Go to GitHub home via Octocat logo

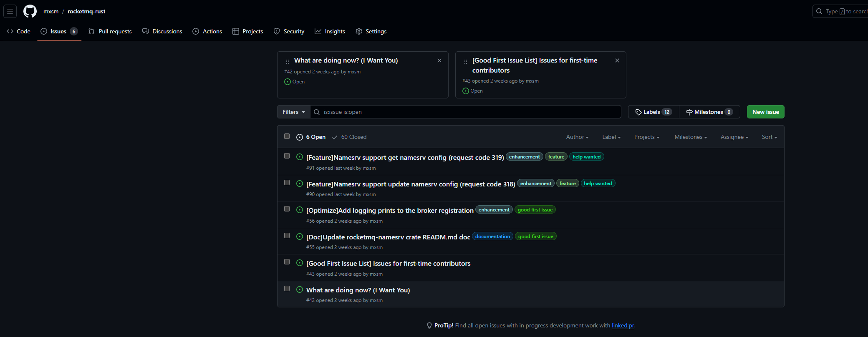pos(30,11)
